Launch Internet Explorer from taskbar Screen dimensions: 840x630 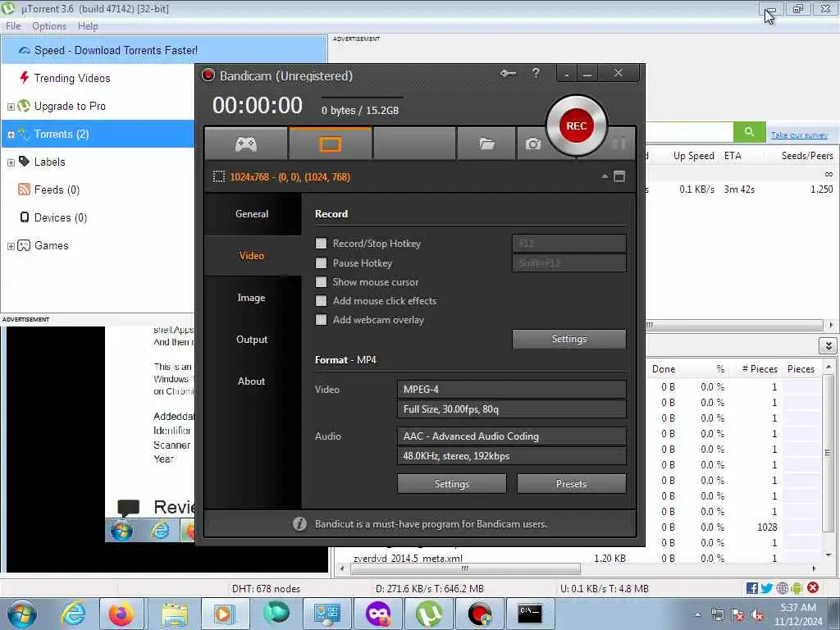73,614
